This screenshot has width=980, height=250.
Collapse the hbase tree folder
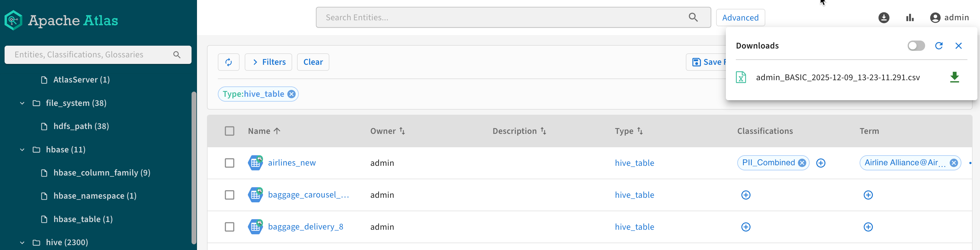coord(22,150)
